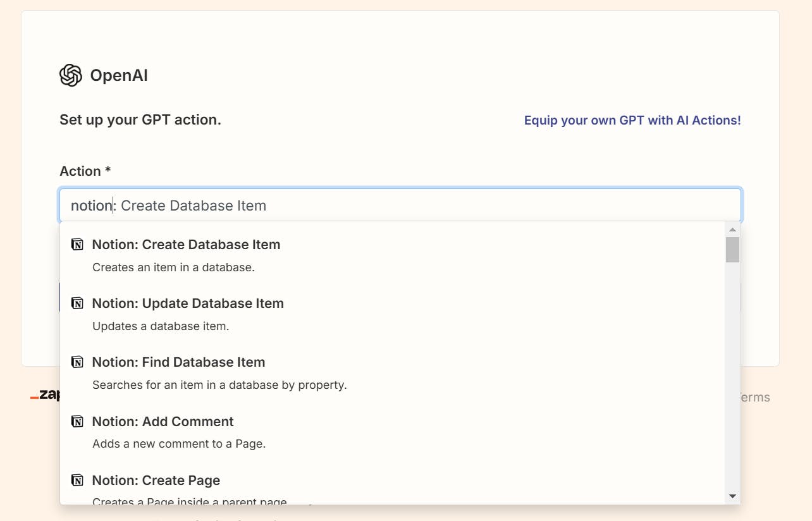Click Notion icon beside Update Database Item
This screenshot has width=812, height=521.
[x=77, y=303]
